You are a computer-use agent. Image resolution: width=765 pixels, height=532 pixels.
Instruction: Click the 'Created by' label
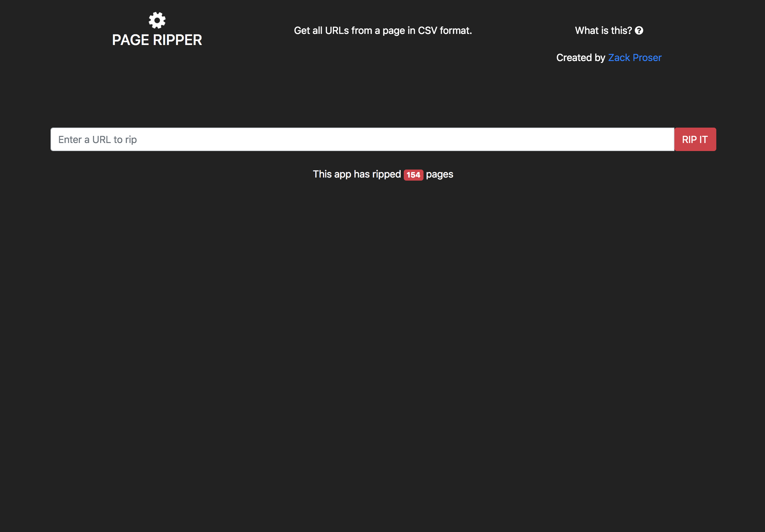tap(580, 58)
